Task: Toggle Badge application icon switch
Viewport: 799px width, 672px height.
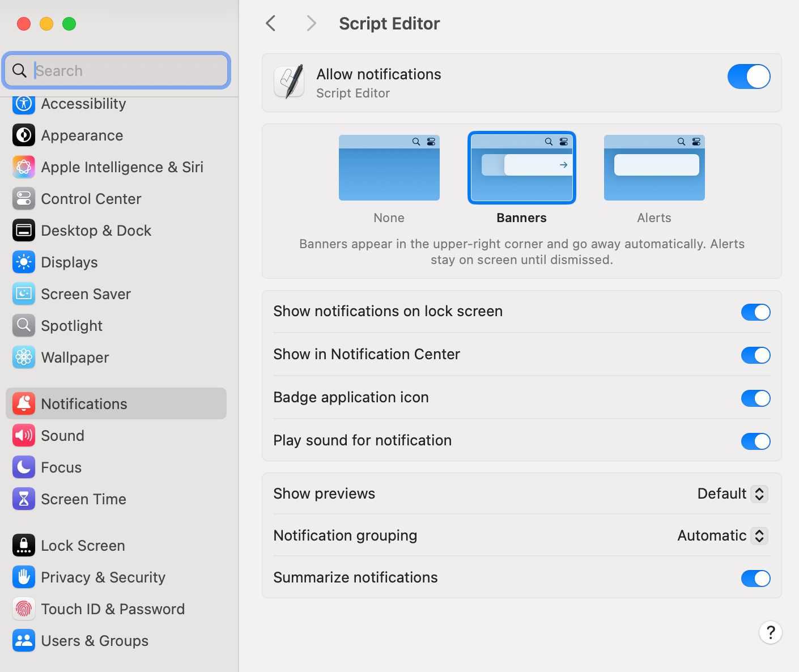Action: [756, 398]
